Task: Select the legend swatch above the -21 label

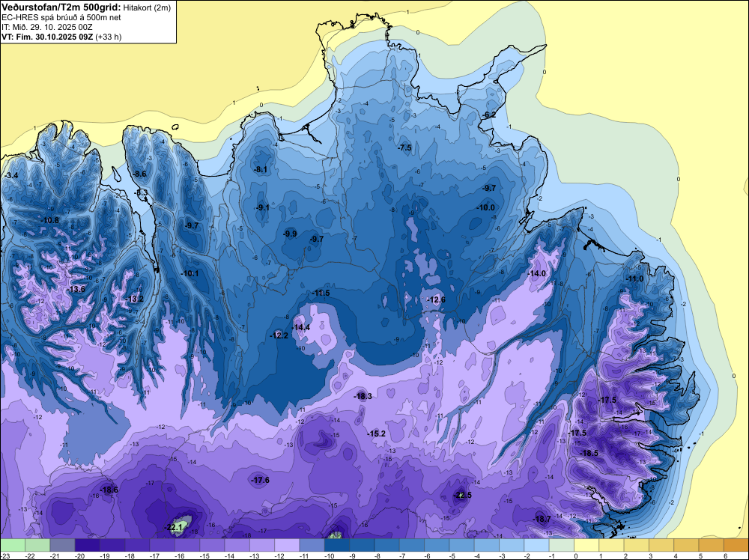Action: (63, 545)
